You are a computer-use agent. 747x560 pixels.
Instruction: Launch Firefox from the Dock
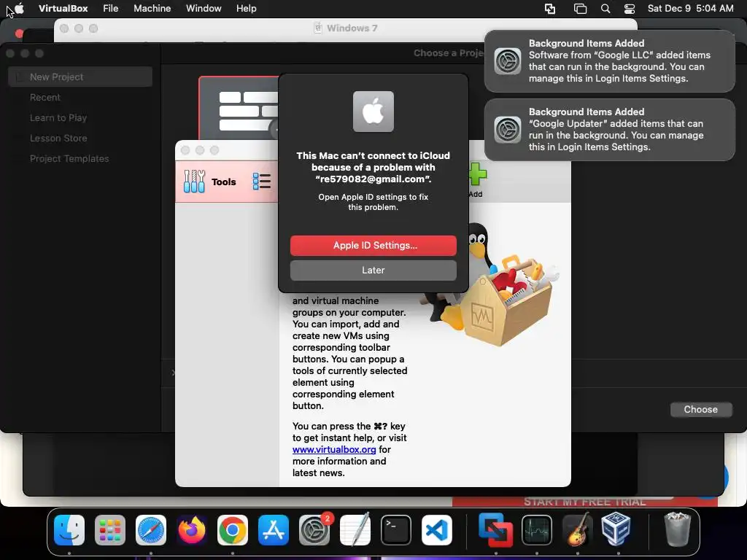[192, 530]
